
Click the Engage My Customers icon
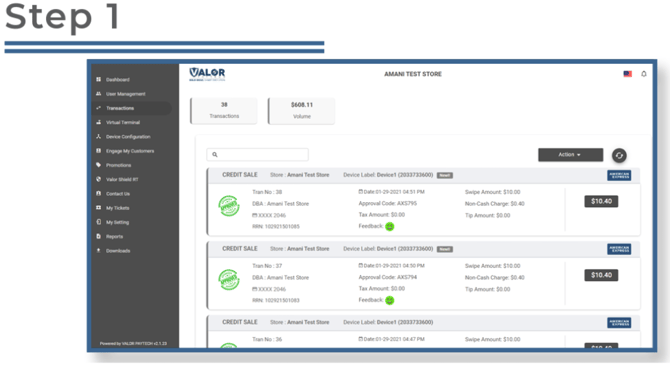click(99, 151)
